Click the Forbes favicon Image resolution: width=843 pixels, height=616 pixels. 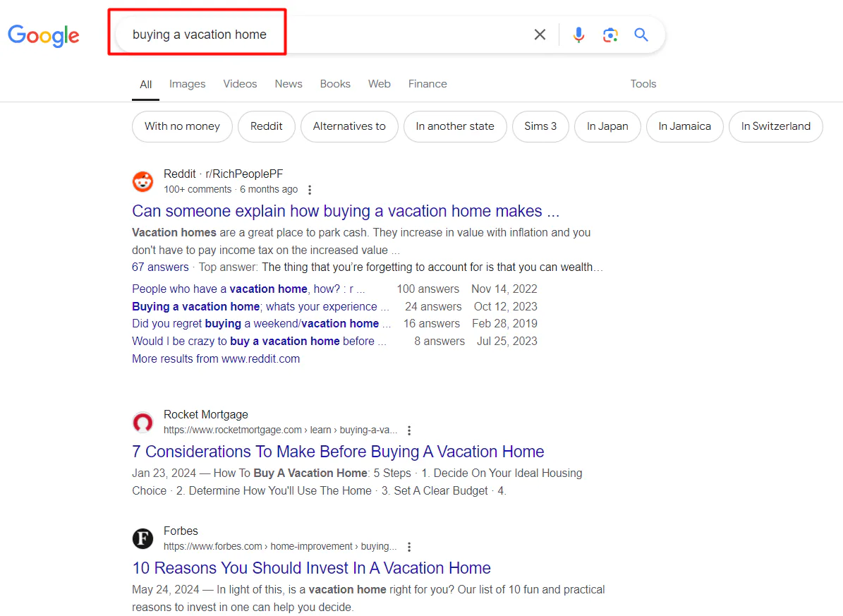(143, 538)
